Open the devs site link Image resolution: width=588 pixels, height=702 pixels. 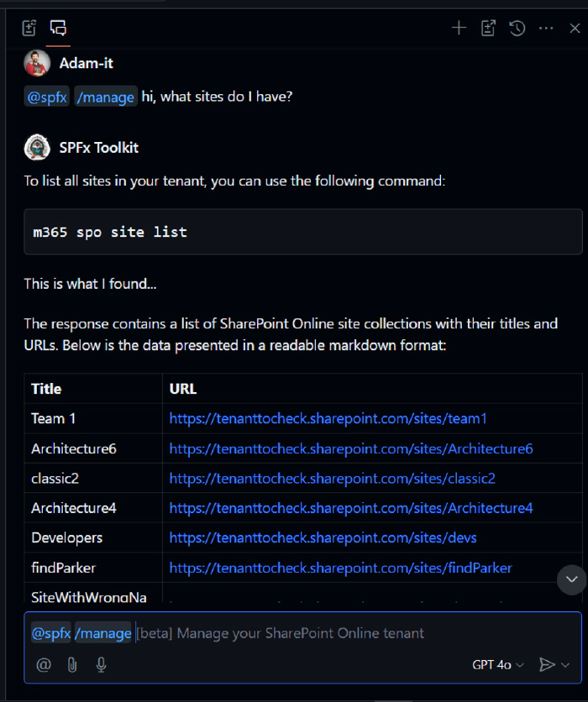click(x=323, y=537)
